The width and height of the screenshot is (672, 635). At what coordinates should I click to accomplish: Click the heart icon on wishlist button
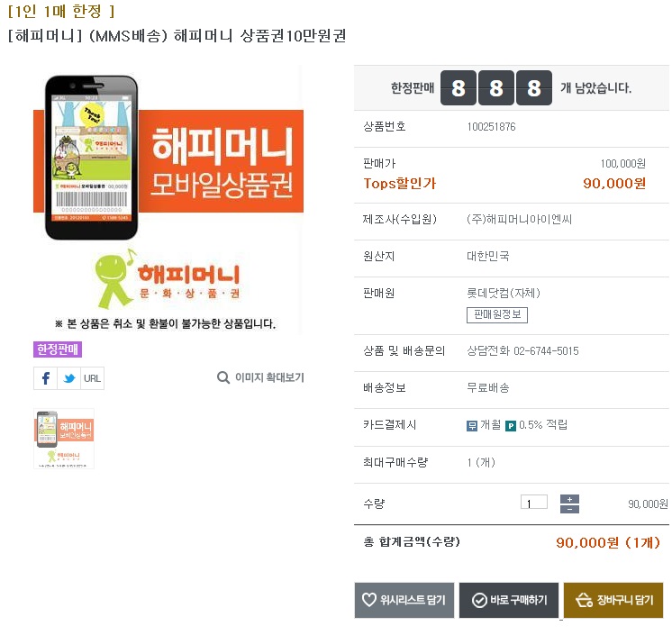(x=369, y=600)
